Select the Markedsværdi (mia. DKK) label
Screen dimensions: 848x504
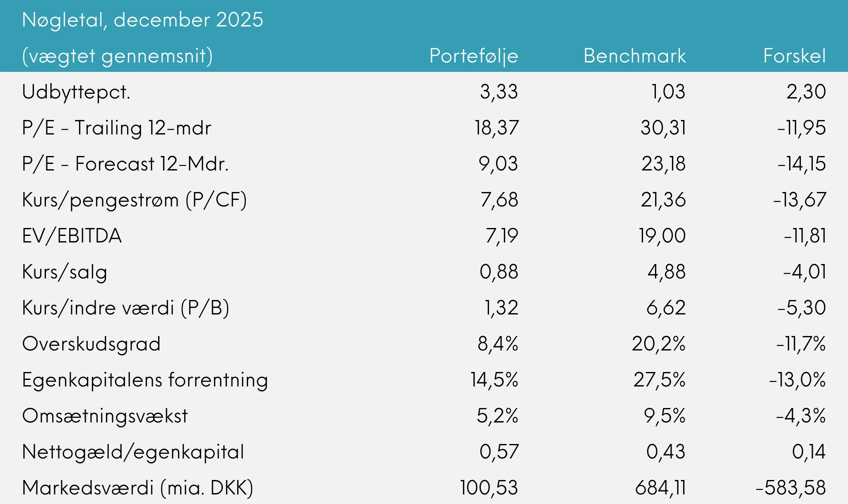coord(137,488)
